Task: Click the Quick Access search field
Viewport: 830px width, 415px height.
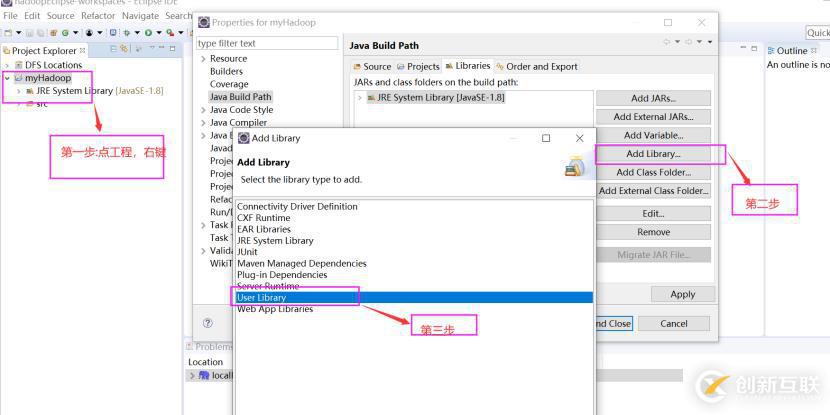Action: click(x=818, y=33)
